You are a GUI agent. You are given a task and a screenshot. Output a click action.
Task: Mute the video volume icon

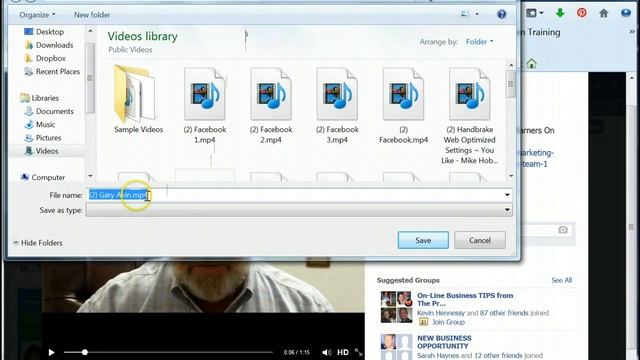pos(327,352)
